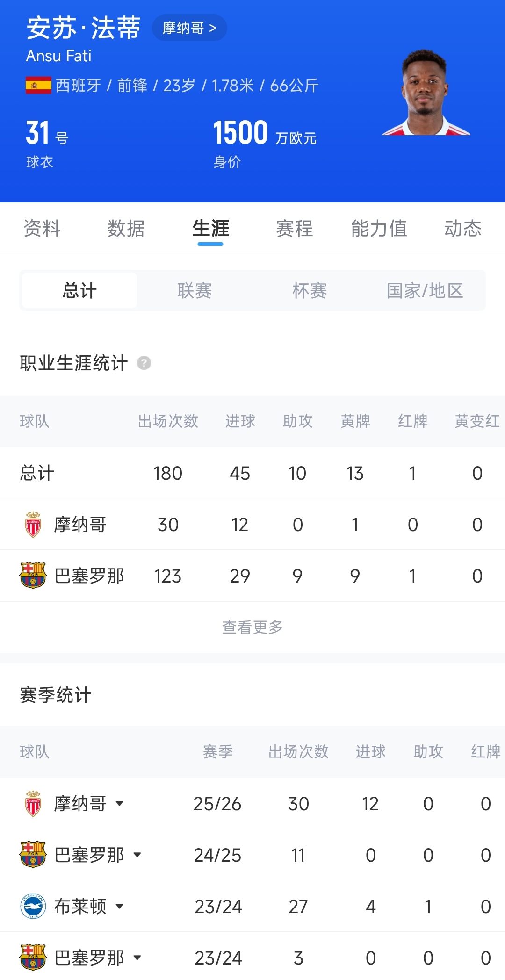Tap the Brighton crest in season stats
Image resolution: width=505 pixels, height=980 pixels.
[x=33, y=906]
